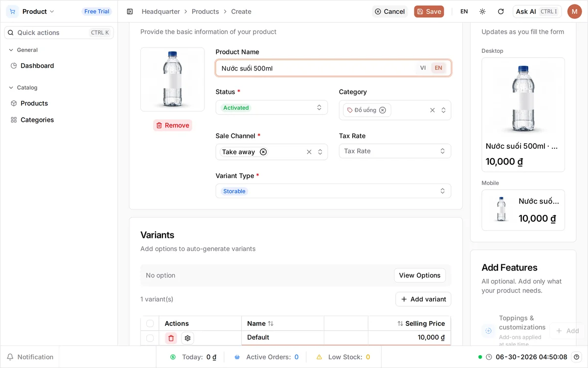The height and width of the screenshot is (368, 588).
Task: Open the user avatar M menu
Action: pyautogui.click(x=575, y=11)
